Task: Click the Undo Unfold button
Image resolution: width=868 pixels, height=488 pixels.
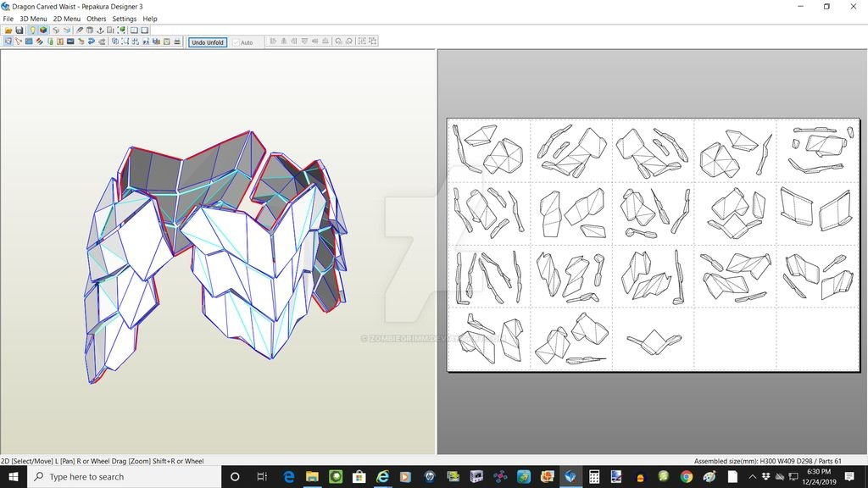Action: pos(208,42)
